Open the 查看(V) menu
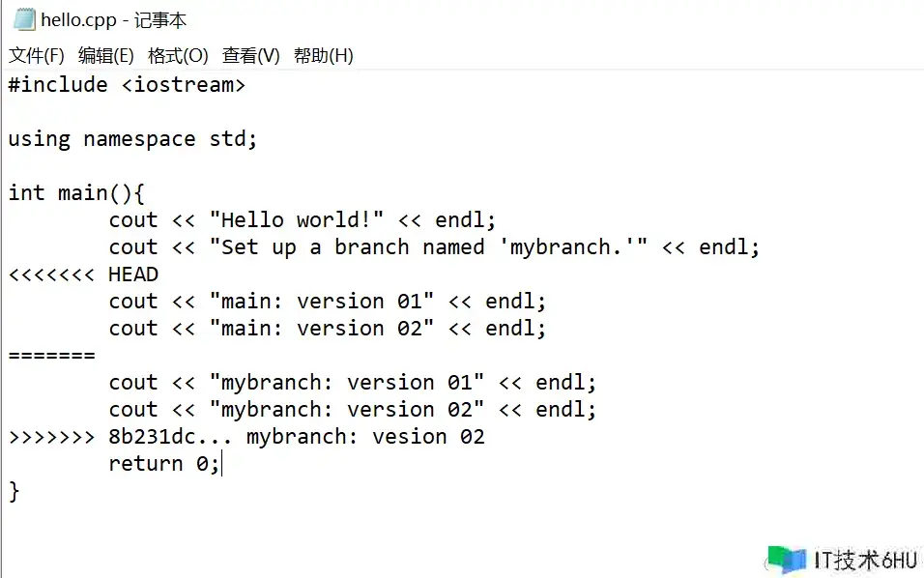The width and height of the screenshot is (924, 578). 250,56
